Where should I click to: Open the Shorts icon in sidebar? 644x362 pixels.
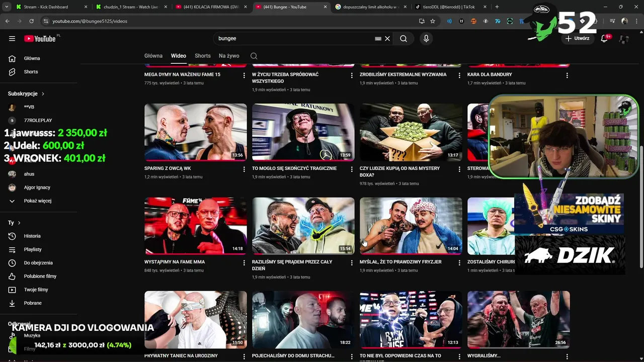click(12, 72)
